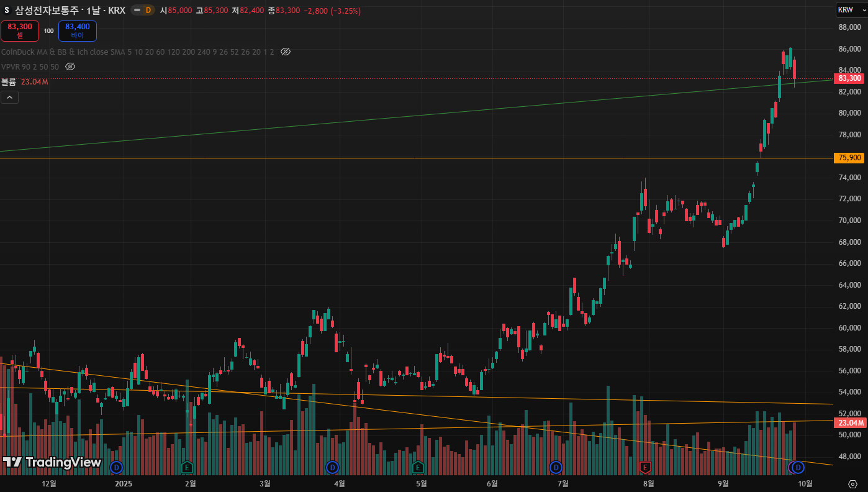Viewport: 868px width, 492px height.
Task: Select the 볼륨 23.04M volume legend
Action: (x=25, y=81)
